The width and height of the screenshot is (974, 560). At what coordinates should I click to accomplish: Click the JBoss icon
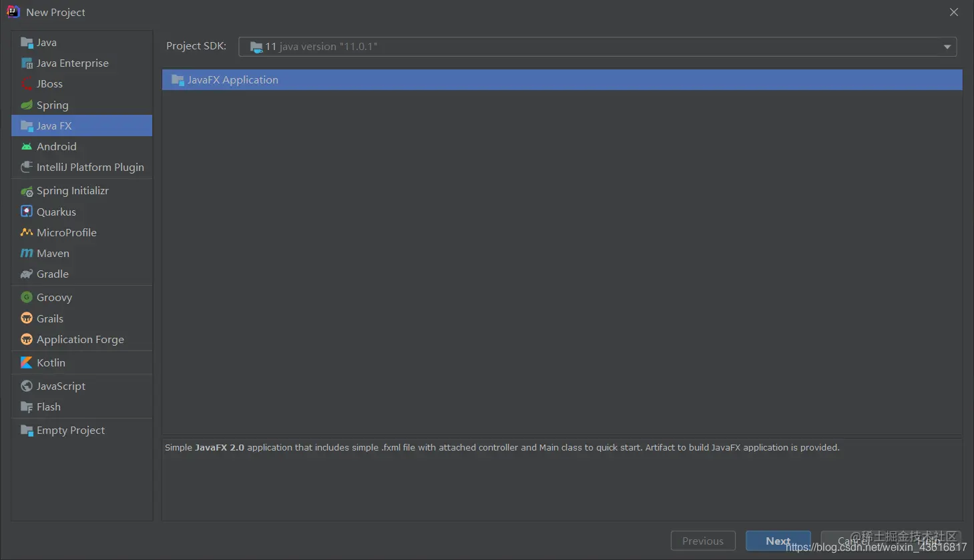(x=27, y=84)
